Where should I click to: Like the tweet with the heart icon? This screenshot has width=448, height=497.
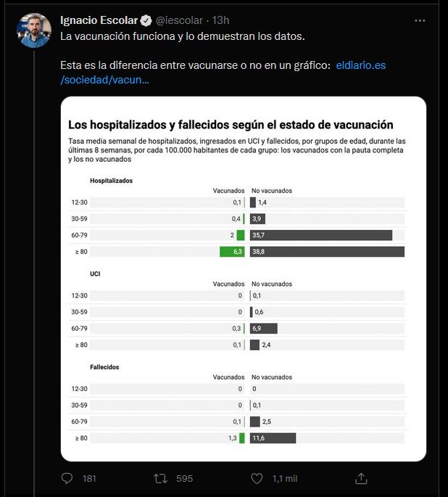point(257,478)
